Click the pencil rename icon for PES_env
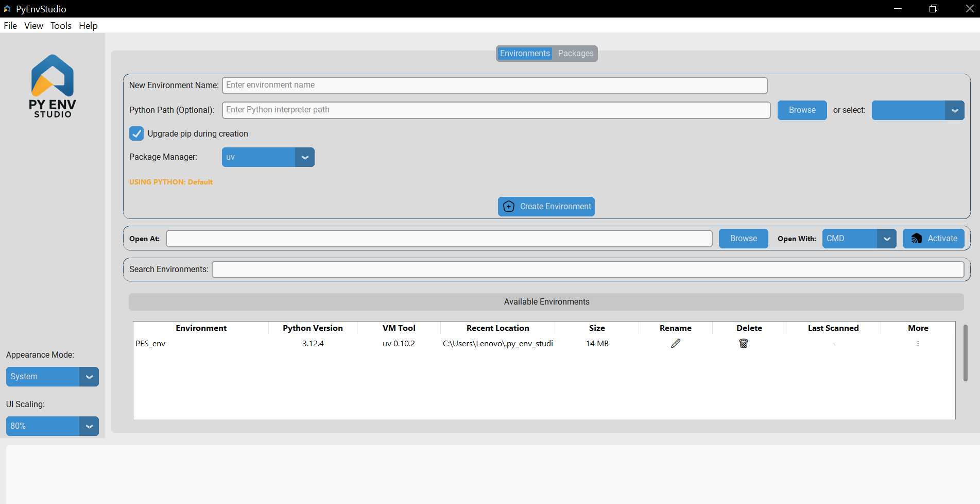980x504 pixels. pos(676,343)
